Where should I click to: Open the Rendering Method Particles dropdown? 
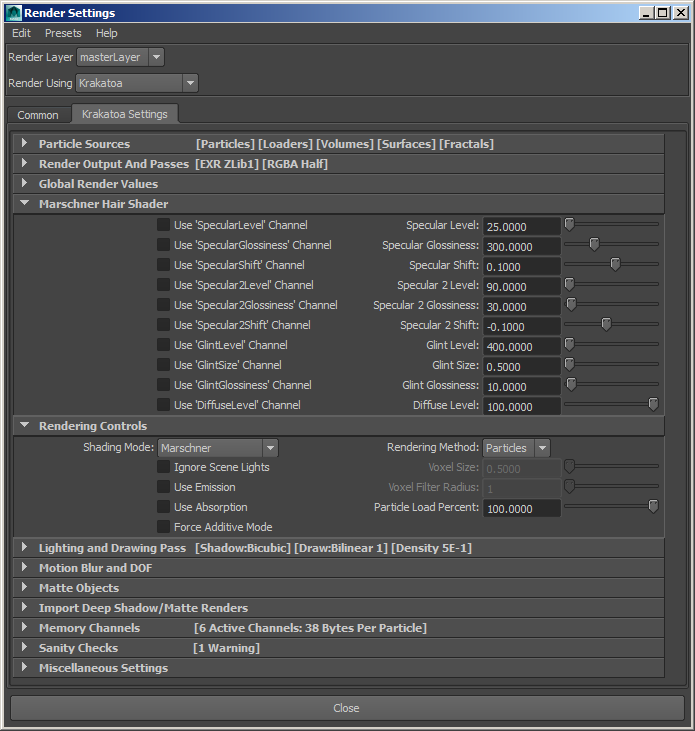click(516, 448)
